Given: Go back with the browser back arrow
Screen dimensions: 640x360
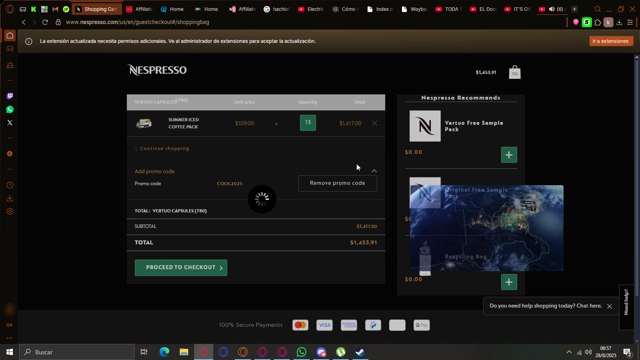Looking at the screenshot, I should click(x=24, y=22).
